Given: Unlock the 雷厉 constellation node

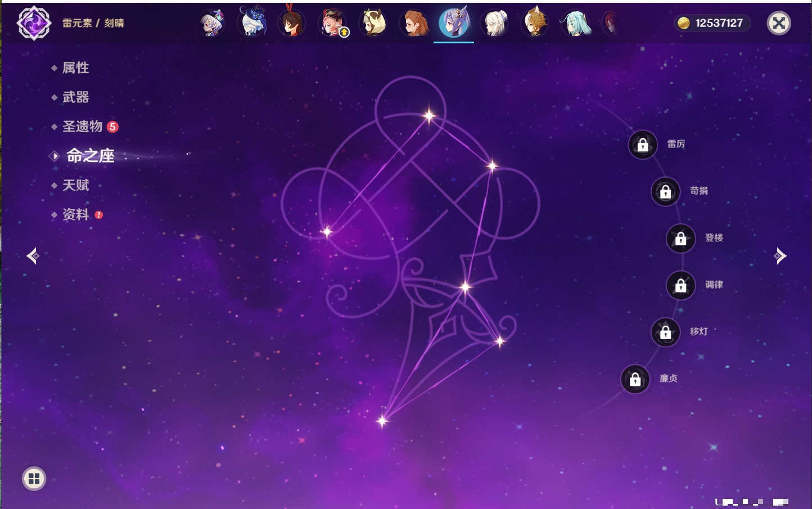Looking at the screenshot, I should pos(643,145).
